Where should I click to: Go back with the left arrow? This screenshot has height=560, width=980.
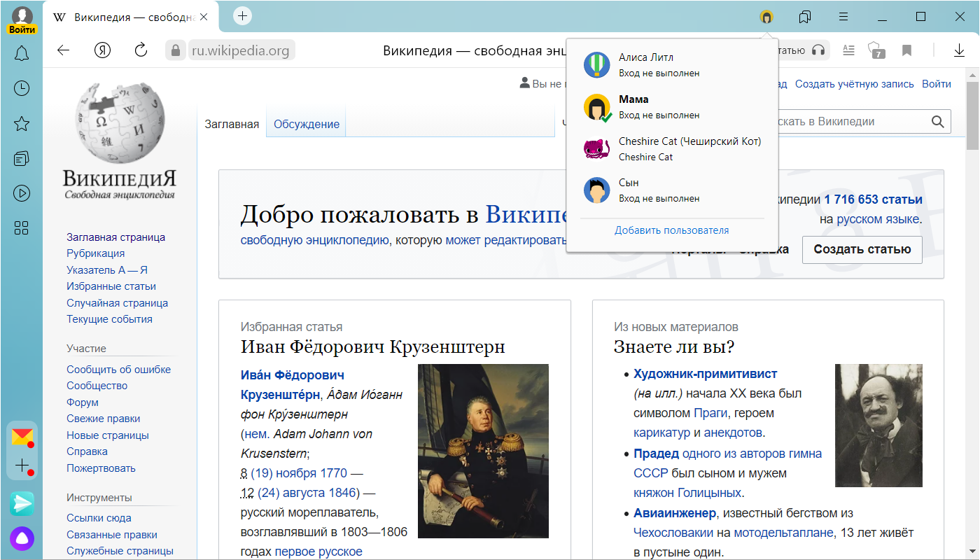64,50
